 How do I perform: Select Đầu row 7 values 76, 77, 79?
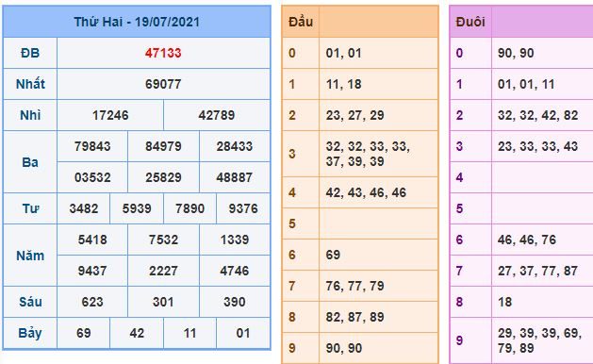[x=354, y=286]
